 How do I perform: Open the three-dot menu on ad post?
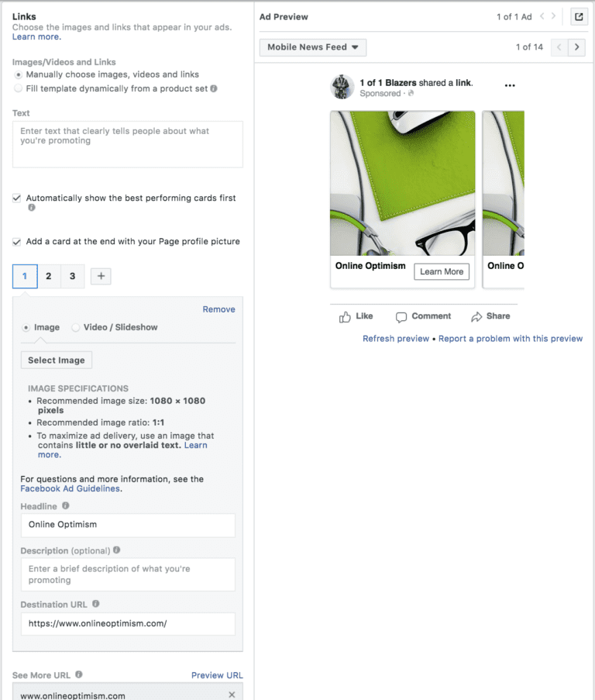pos(510,85)
